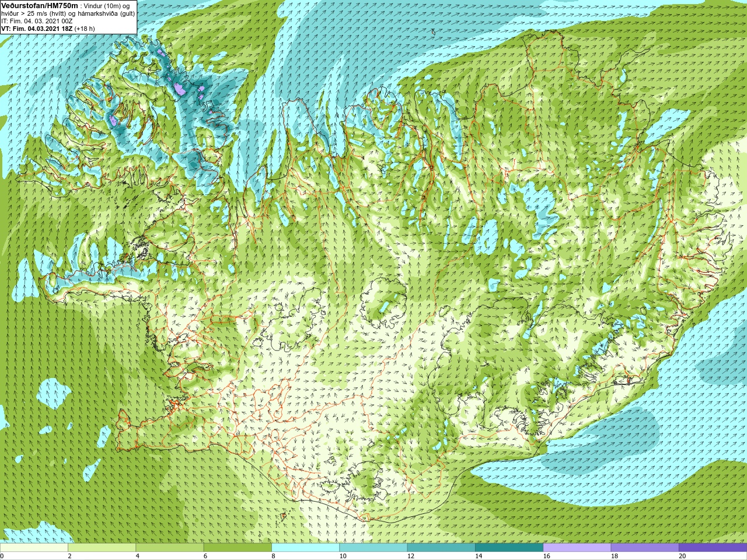Click the legend scale number 12
747x560 pixels.
coord(411,556)
